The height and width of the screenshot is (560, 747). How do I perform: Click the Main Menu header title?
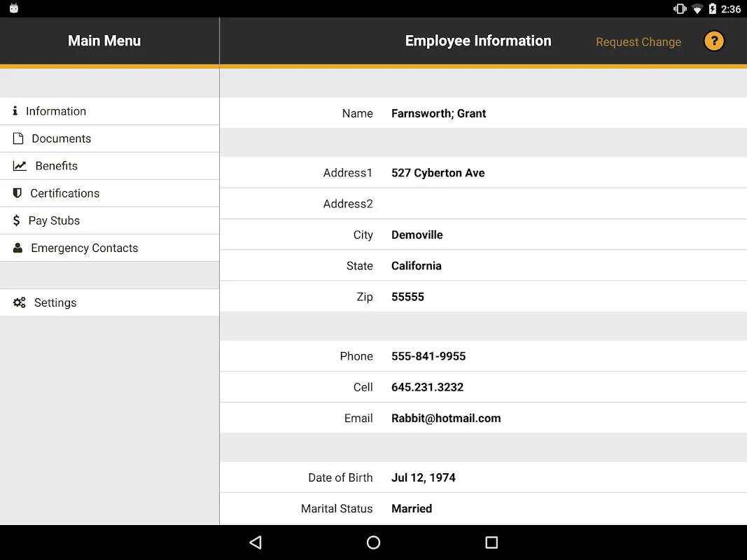coord(104,41)
